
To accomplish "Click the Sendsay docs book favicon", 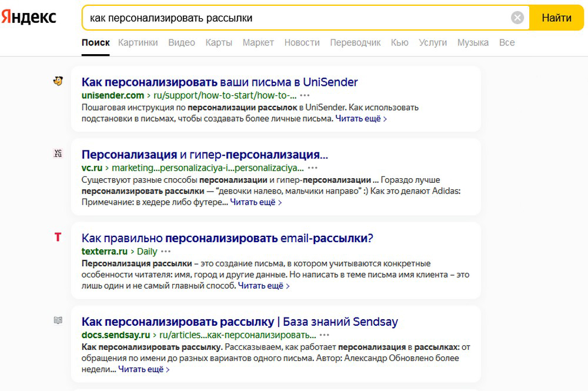I will [58, 320].
